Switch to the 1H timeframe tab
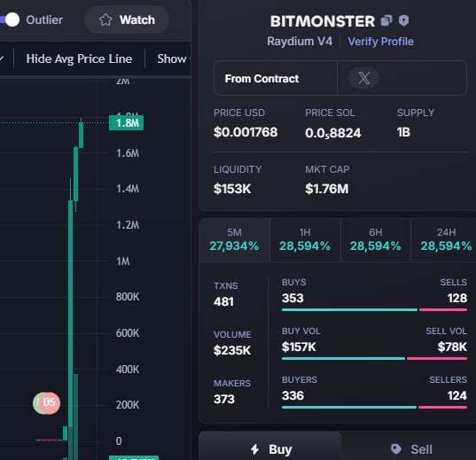The height and width of the screenshot is (460, 476). coord(305,240)
